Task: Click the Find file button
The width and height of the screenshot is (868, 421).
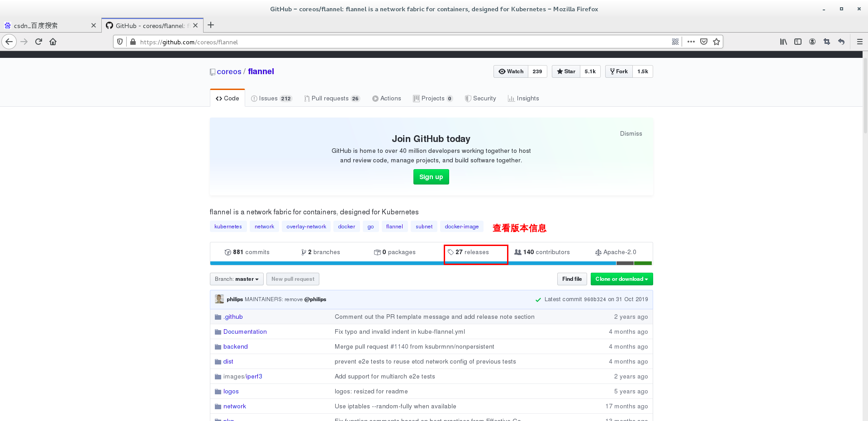Action: pyautogui.click(x=572, y=279)
